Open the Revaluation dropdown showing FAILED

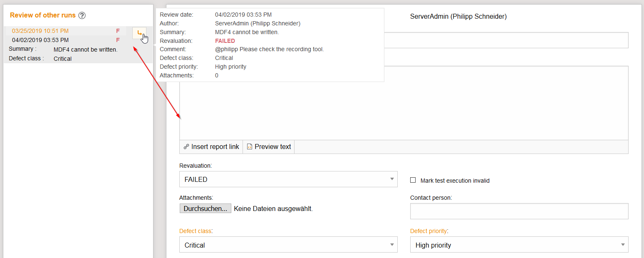[288, 179]
